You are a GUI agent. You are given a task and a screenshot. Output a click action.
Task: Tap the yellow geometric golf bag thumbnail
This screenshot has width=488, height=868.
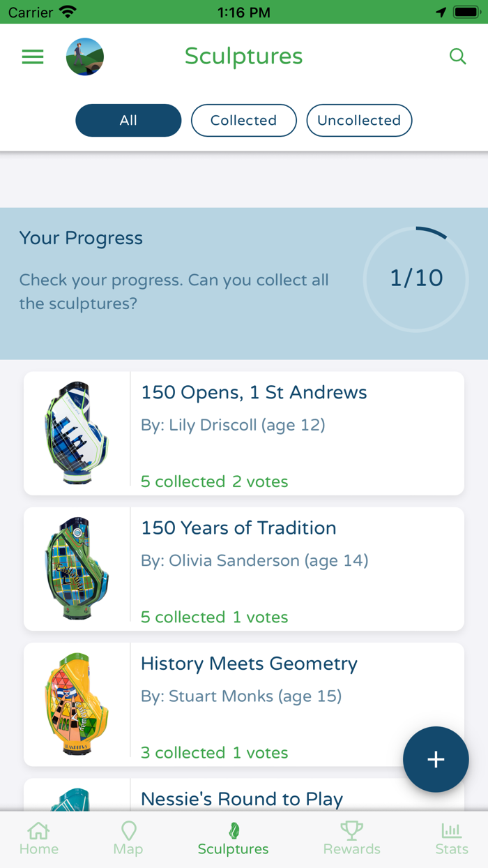click(x=77, y=704)
